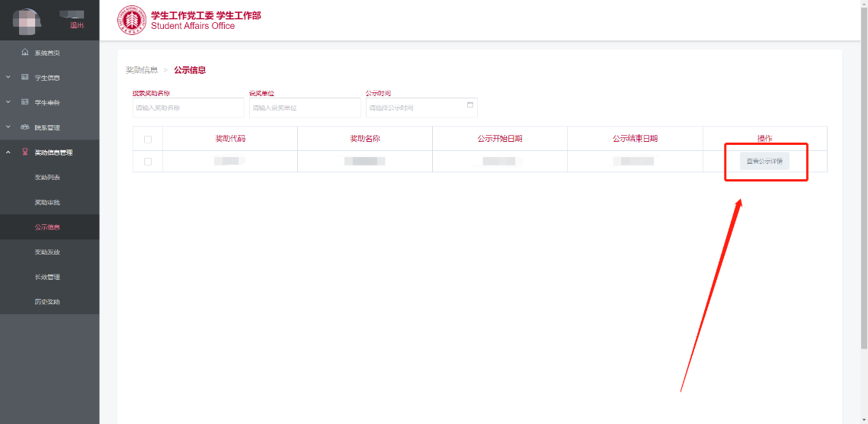Click the 学生事务 sidebar icon
The width and height of the screenshot is (868, 424).
pos(25,102)
